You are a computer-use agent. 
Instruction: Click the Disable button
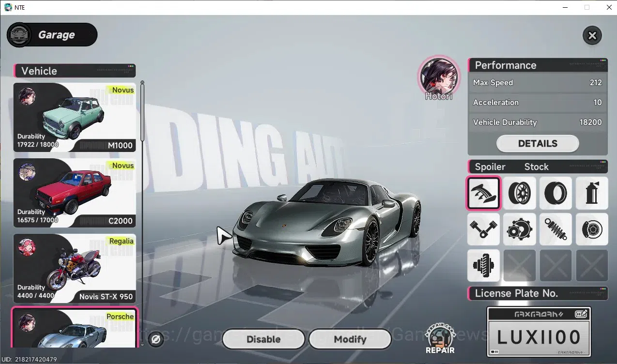pyautogui.click(x=263, y=339)
